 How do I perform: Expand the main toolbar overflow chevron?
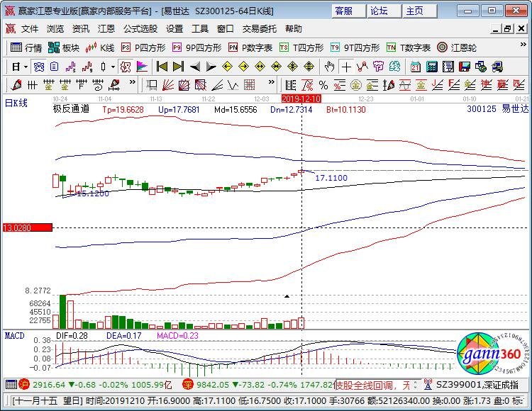[x=523, y=45]
